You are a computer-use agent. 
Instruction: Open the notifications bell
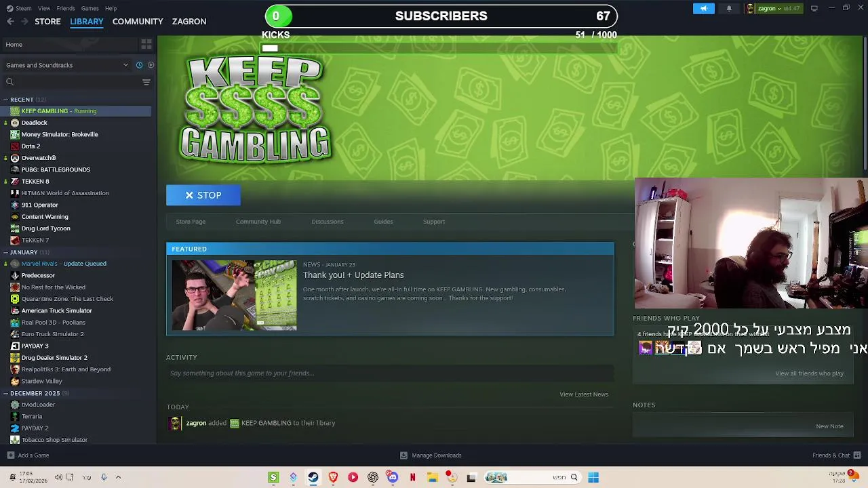pos(729,8)
